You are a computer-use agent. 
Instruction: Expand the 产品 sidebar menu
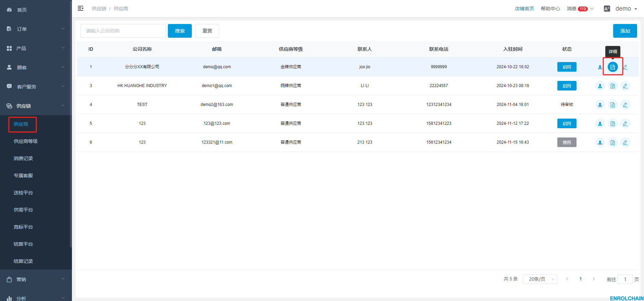point(36,48)
